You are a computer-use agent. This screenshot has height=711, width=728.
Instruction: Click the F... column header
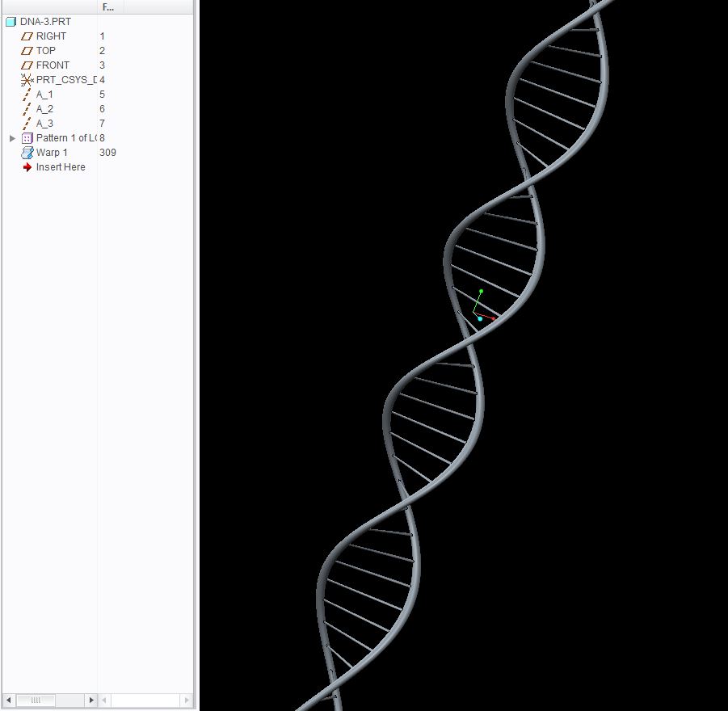tap(107, 6)
